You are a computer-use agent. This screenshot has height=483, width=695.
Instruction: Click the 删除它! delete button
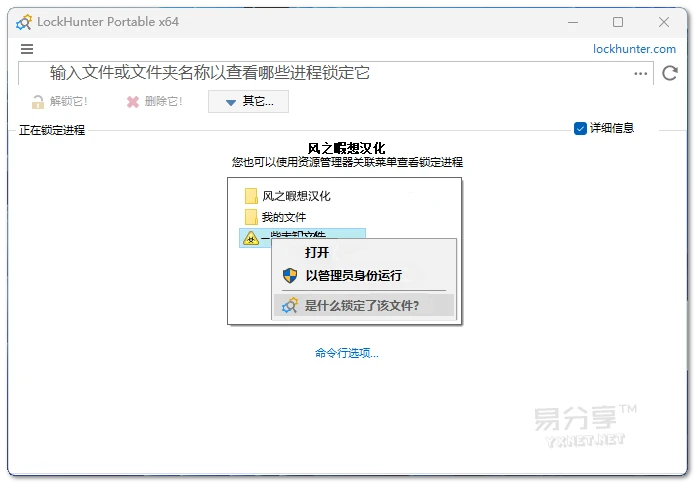pyautogui.click(x=154, y=101)
